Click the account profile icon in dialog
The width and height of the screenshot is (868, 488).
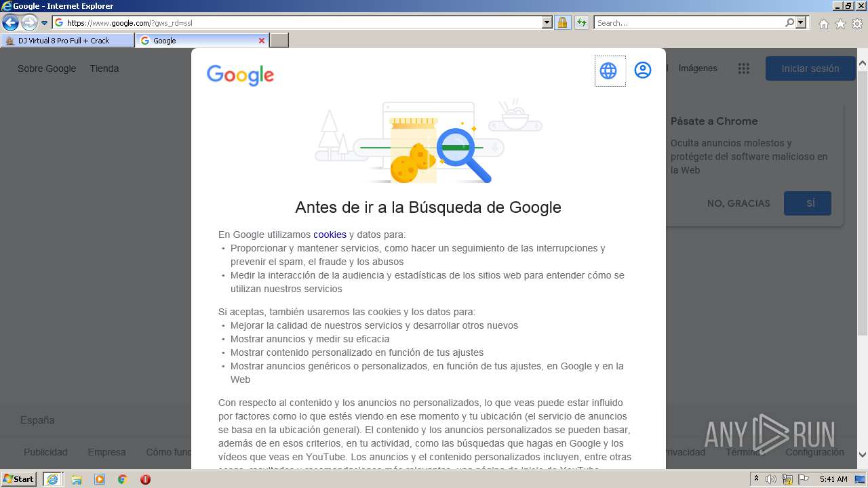click(643, 70)
